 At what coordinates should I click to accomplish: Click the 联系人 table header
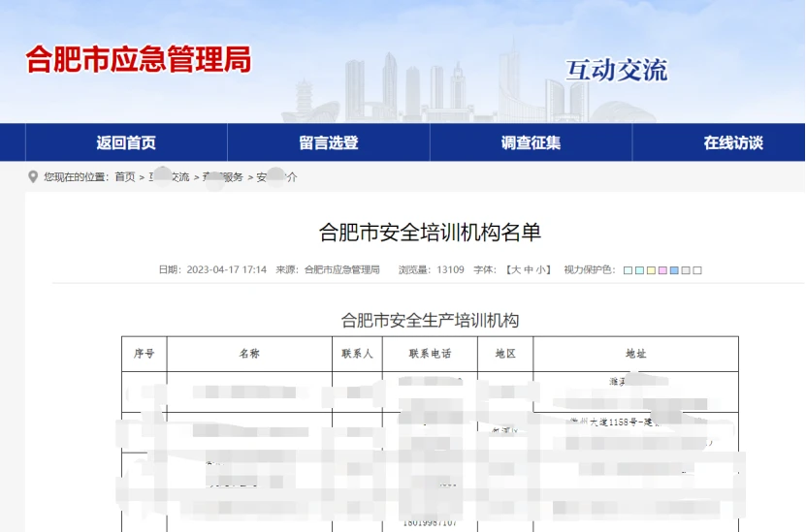pos(357,354)
